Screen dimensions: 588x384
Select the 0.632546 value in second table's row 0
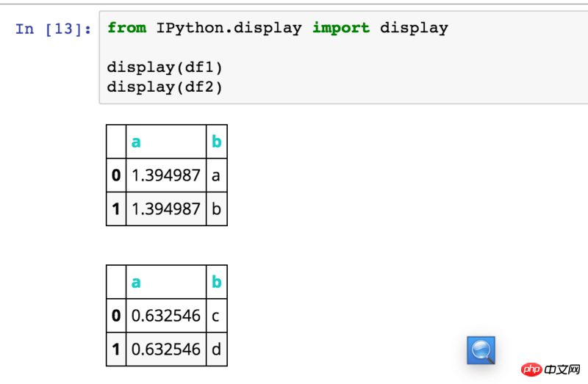pos(165,316)
